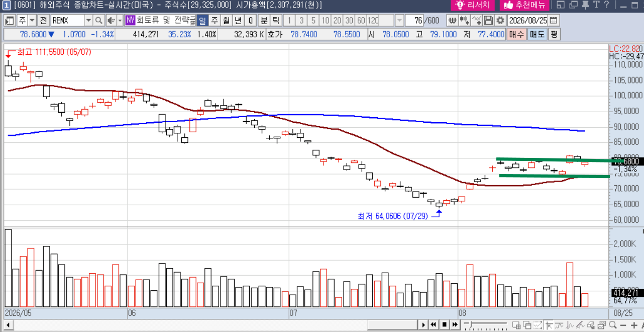Select the 60 minute interval button
The width and height of the screenshot is (644, 332).
[361, 21]
